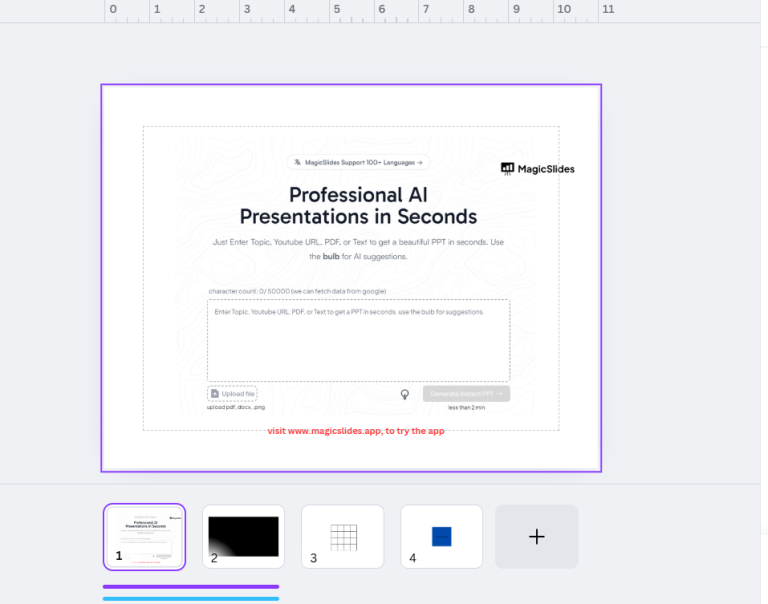Click the 'Generate Instant PPT' button
The height and width of the screenshot is (604, 768).
tap(466, 393)
